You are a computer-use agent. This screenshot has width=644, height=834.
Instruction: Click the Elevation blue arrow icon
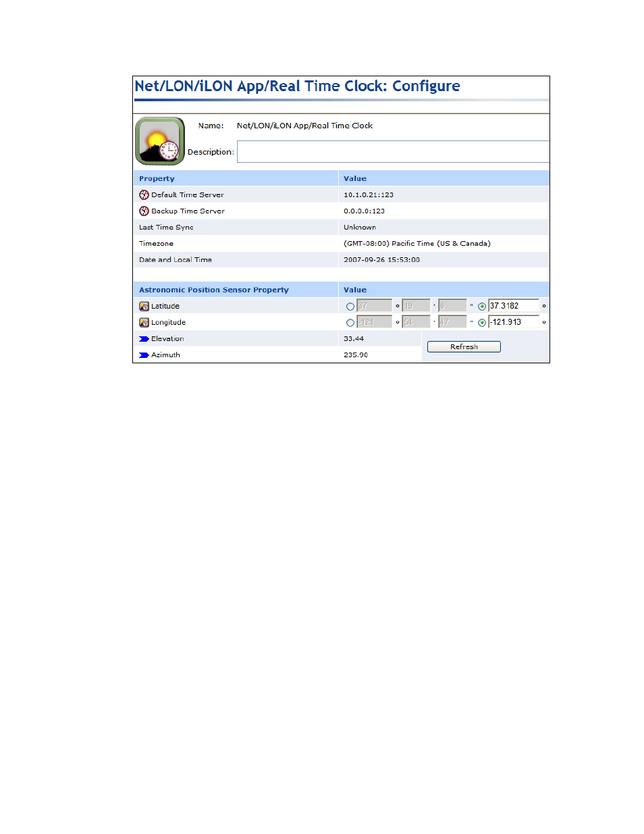click(x=144, y=339)
